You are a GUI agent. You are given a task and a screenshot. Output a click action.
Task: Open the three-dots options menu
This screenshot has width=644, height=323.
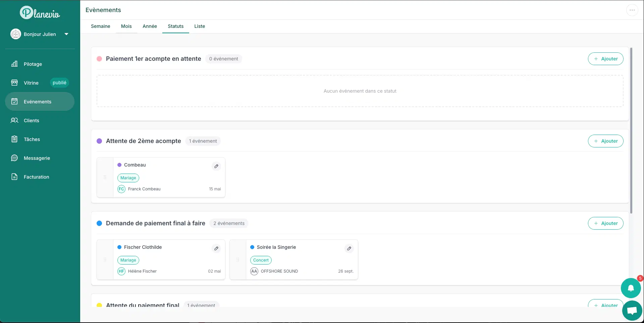[x=632, y=10]
